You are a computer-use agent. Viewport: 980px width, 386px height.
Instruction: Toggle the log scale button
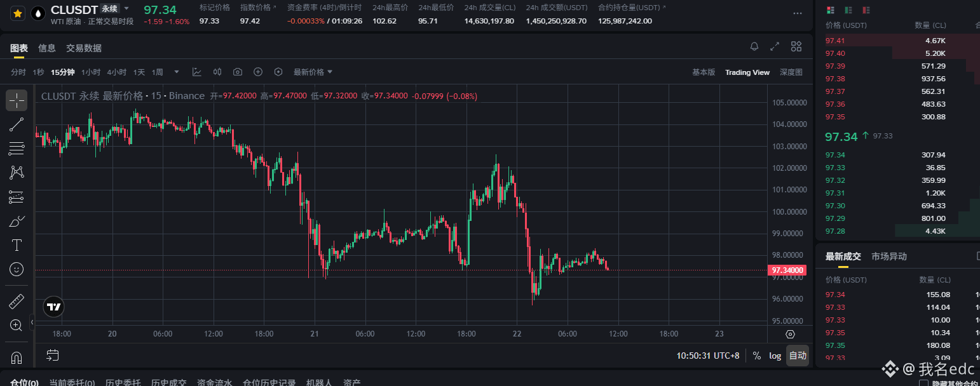[x=775, y=356]
